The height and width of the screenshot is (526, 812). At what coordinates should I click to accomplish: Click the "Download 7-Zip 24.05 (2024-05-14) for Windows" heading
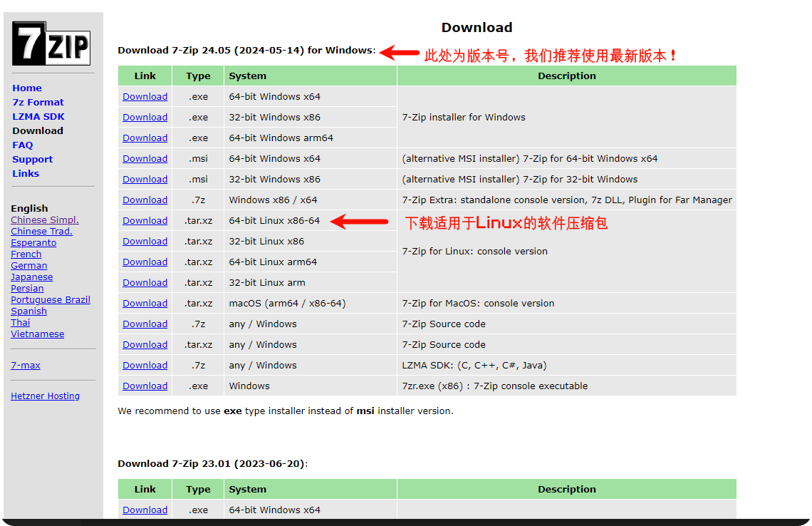(246, 51)
